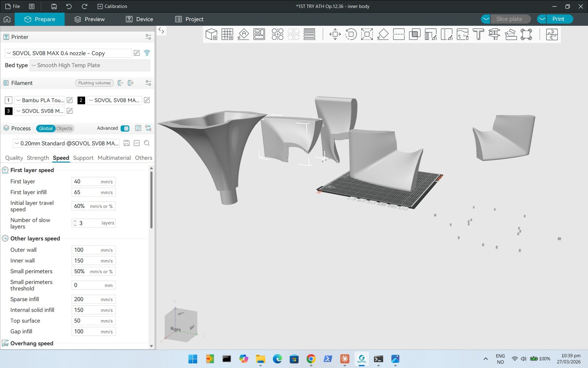Viewport: 588px width, 368px height.
Task: Open the Assembly view puzzle icon
Action: (x=552, y=34)
